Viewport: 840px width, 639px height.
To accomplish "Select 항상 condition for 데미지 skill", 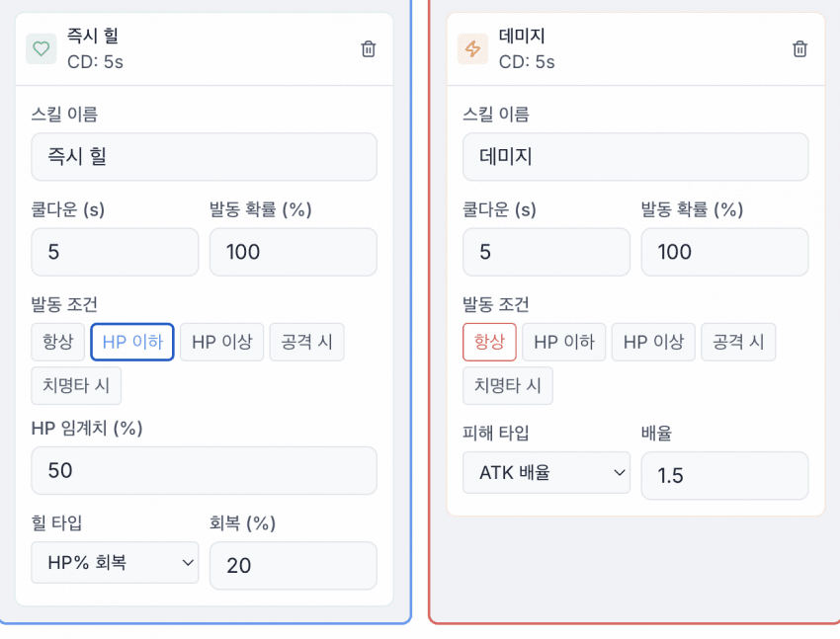I will [489, 342].
